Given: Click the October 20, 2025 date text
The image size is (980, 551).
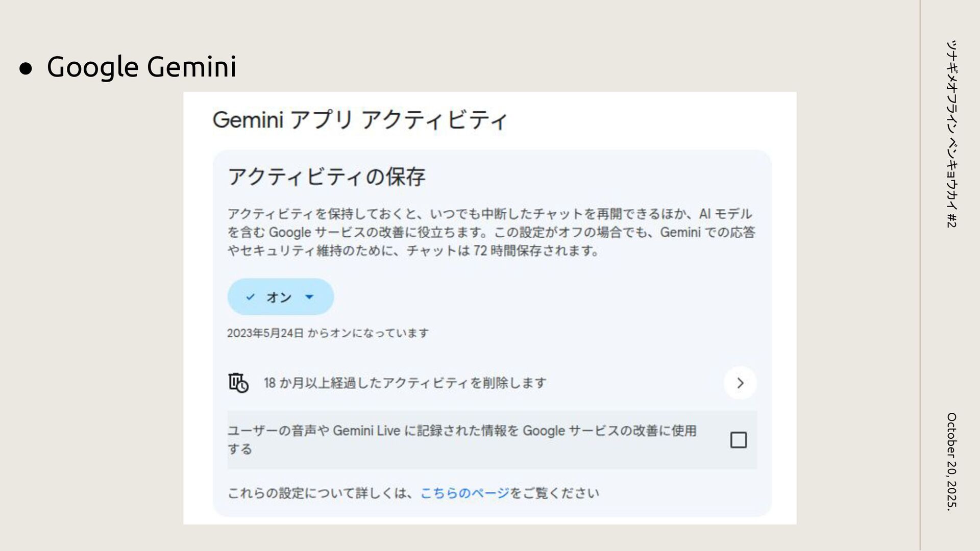Looking at the screenshot, I should 951,461.
